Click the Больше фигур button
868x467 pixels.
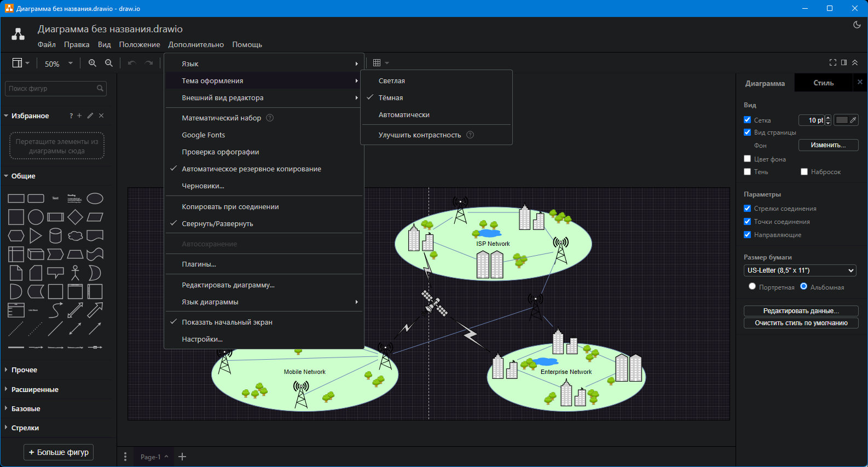coord(59,452)
